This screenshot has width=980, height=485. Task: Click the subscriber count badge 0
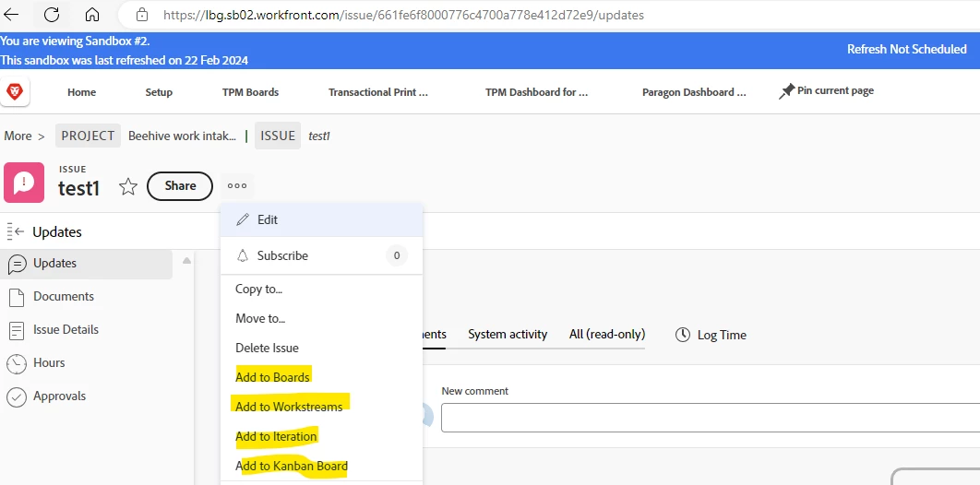[x=397, y=255]
